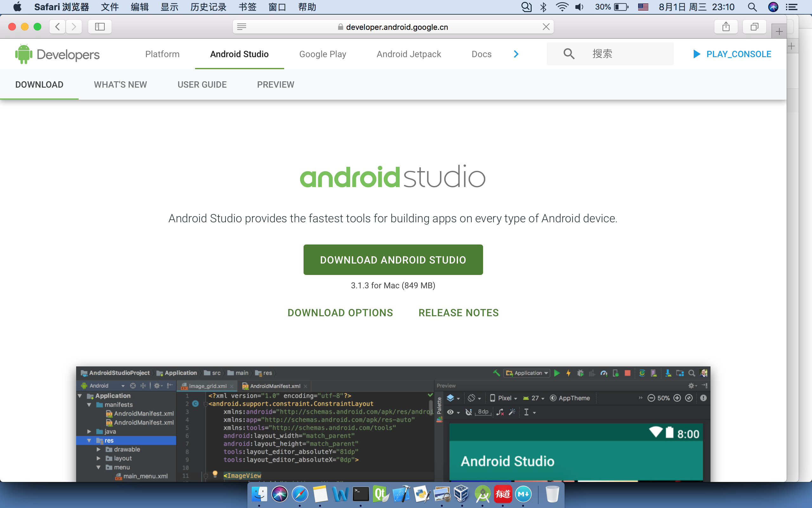Open Reader view icon in address bar

point(242,27)
